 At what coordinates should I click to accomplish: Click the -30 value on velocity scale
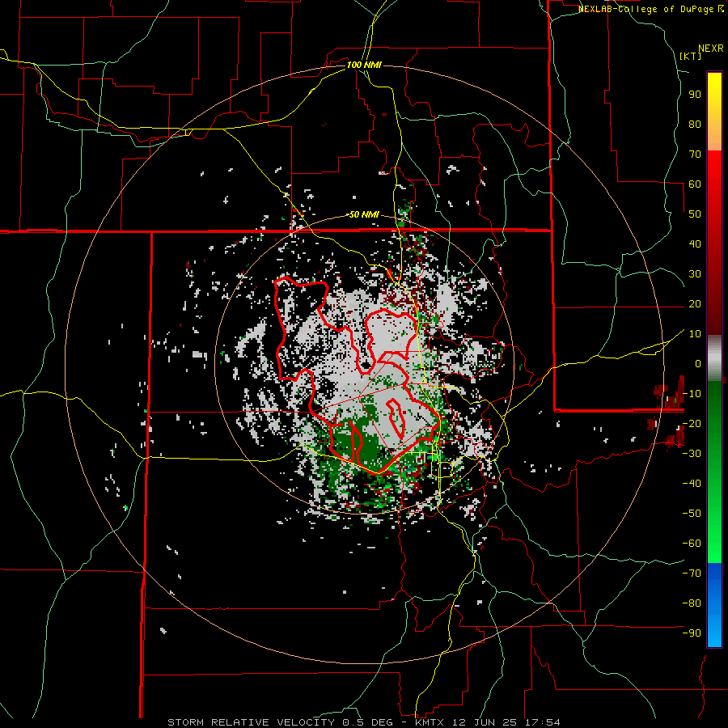point(692,454)
